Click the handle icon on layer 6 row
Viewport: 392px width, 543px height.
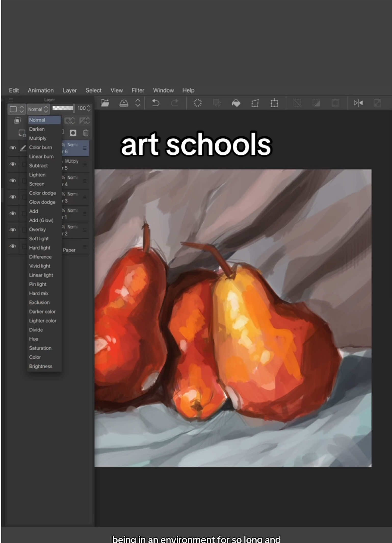pyautogui.click(x=85, y=148)
